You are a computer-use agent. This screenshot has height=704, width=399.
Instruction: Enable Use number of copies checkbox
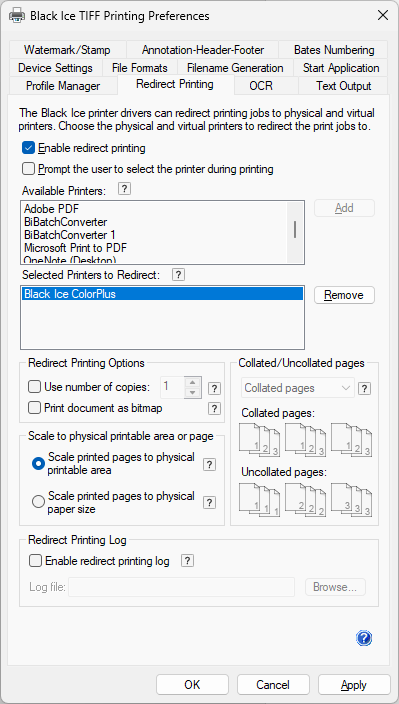(x=34, y=386)
